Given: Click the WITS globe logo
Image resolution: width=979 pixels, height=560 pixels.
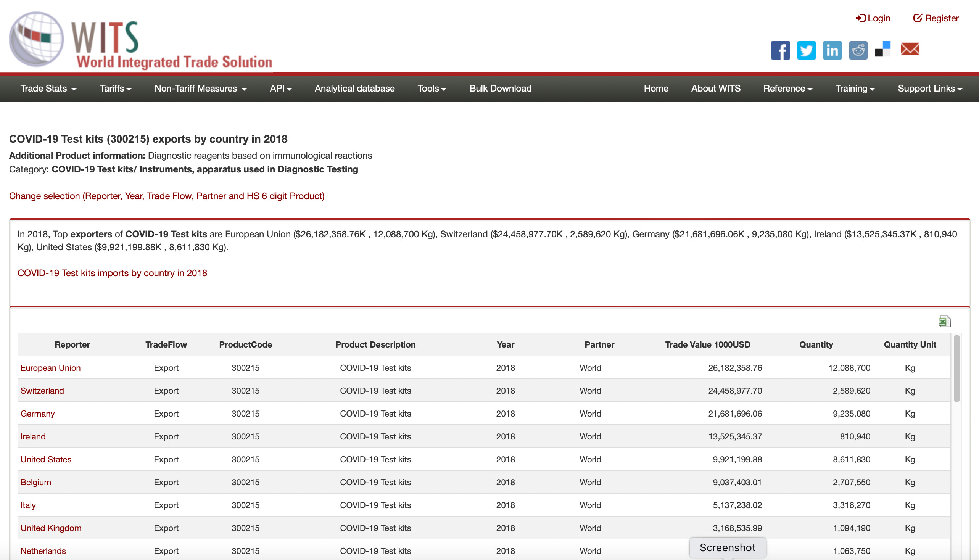Looking at the screenshot, I should click(x=37, y=39).
